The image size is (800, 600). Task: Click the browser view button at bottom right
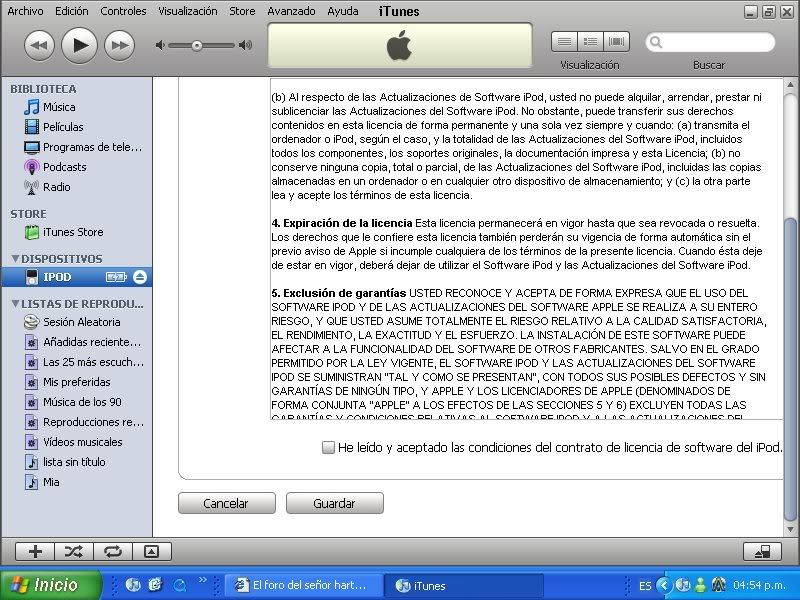point(762,552)
